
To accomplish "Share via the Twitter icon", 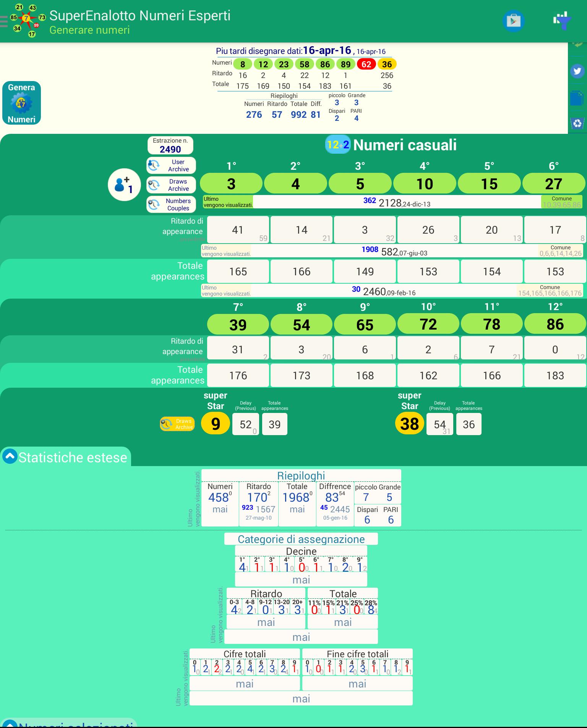I will tap(577, 71).
